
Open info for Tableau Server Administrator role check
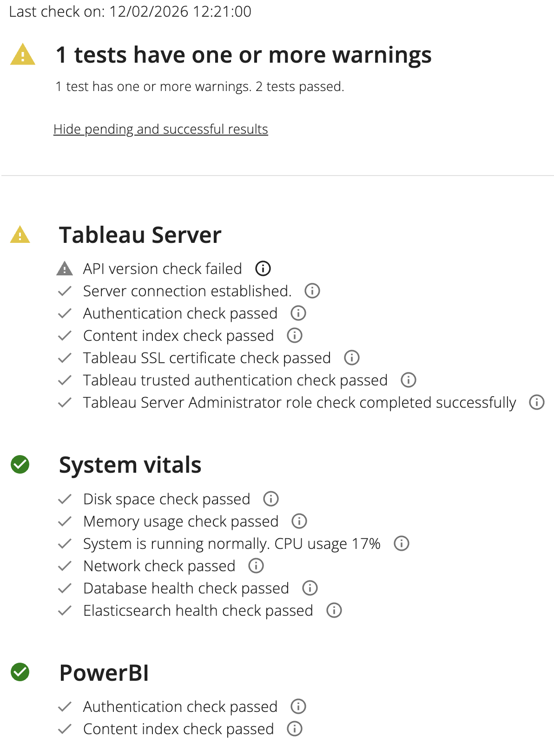537,402
